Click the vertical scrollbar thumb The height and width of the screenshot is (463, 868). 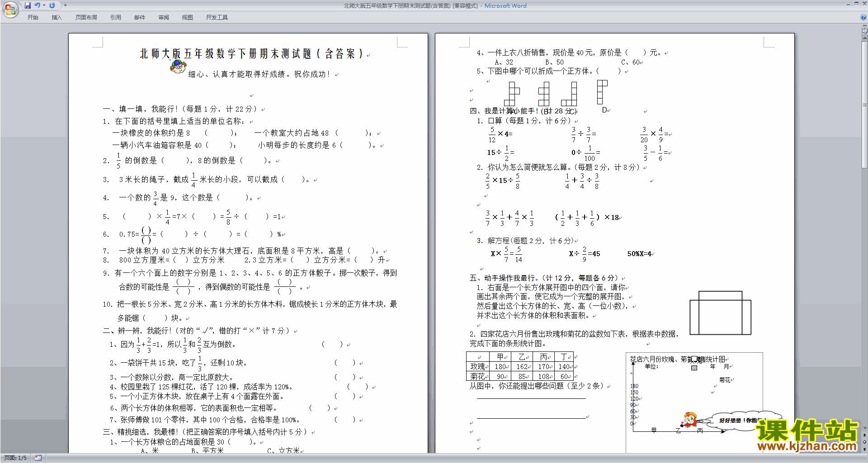point(865,105)
